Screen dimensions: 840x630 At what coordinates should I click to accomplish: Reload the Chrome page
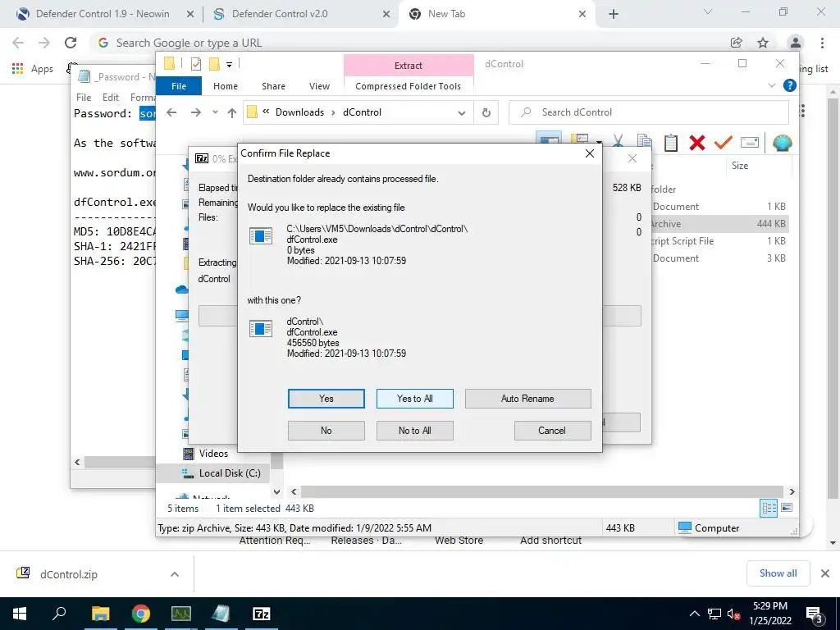coord(71,43)
